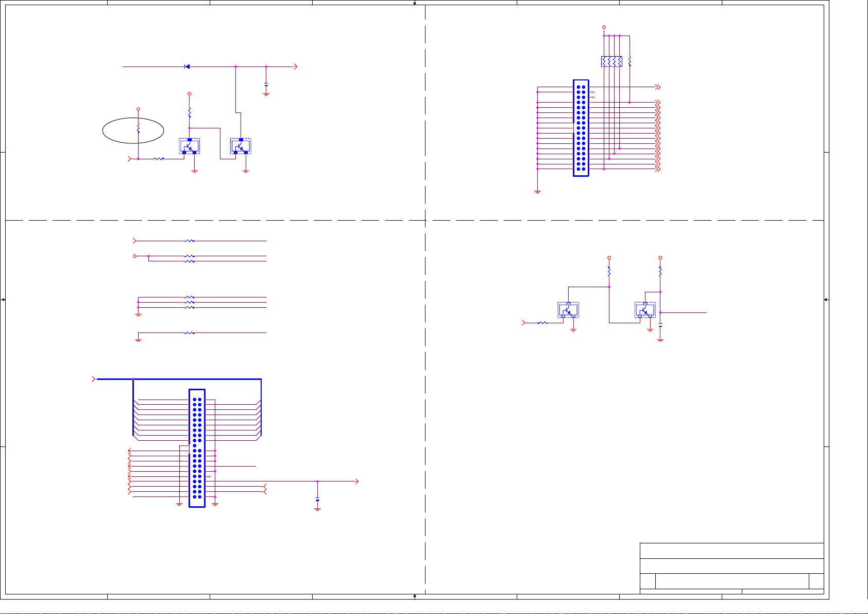The image size is (868, 614).
Task: Click the single resistor beside the resistor array
Action: click(629, 61)
